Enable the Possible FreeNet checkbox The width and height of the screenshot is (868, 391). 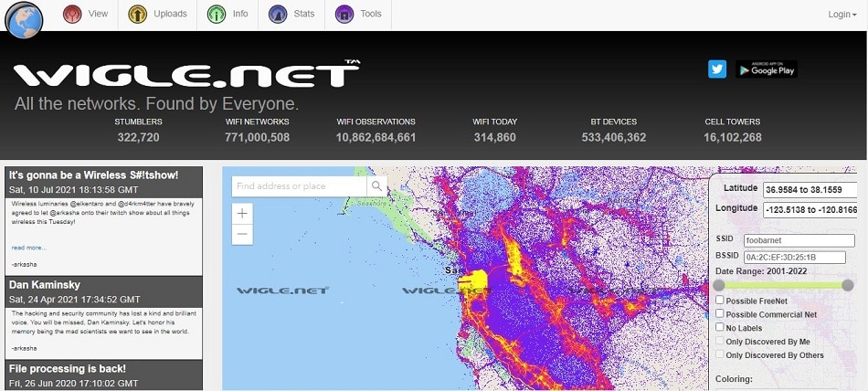pyautogui.click(x=720, y=300)
